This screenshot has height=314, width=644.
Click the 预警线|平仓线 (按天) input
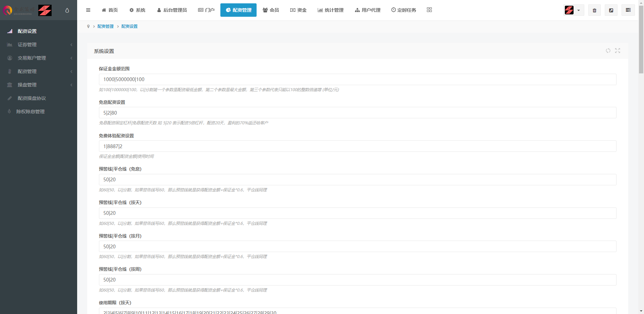coord(358,213)
